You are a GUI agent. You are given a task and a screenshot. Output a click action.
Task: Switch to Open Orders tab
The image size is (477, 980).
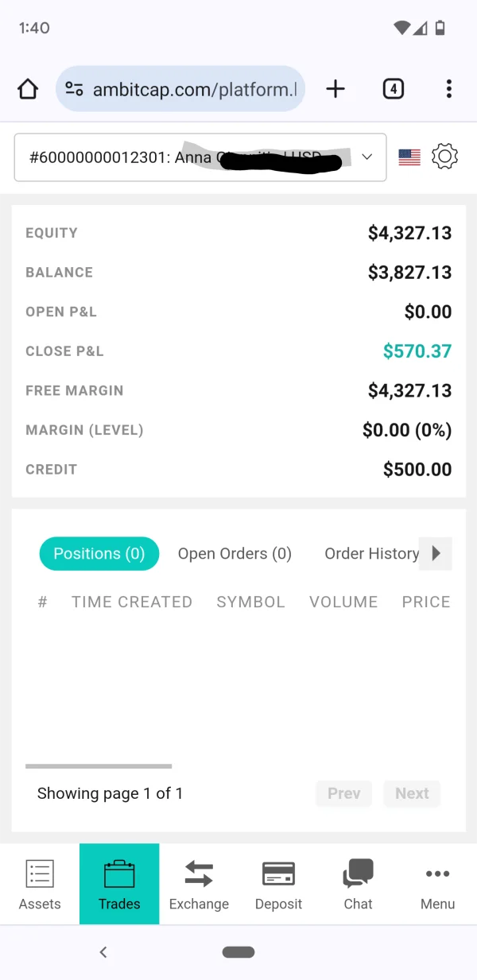(235, 554)
